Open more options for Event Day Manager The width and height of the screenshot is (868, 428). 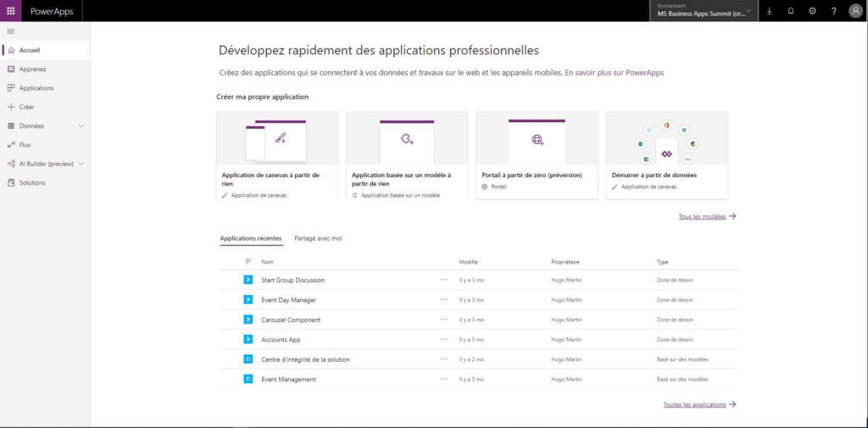[x=444, y=299]
